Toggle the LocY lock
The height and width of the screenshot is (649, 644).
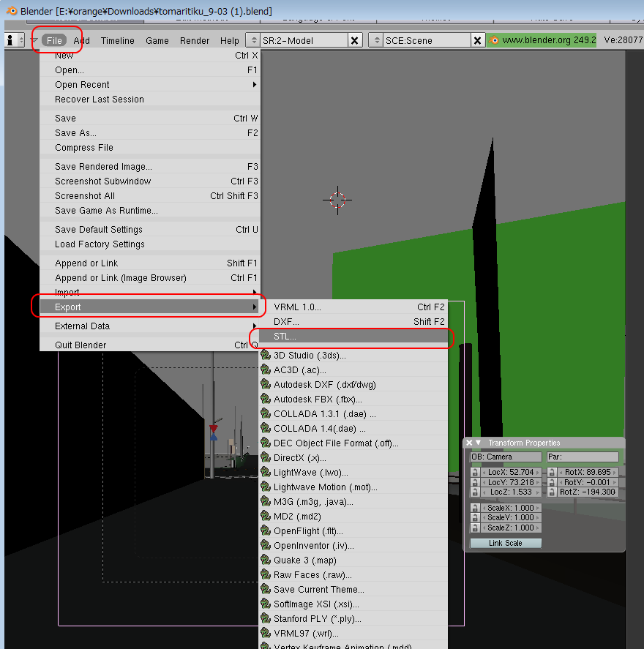coord(475,482)
